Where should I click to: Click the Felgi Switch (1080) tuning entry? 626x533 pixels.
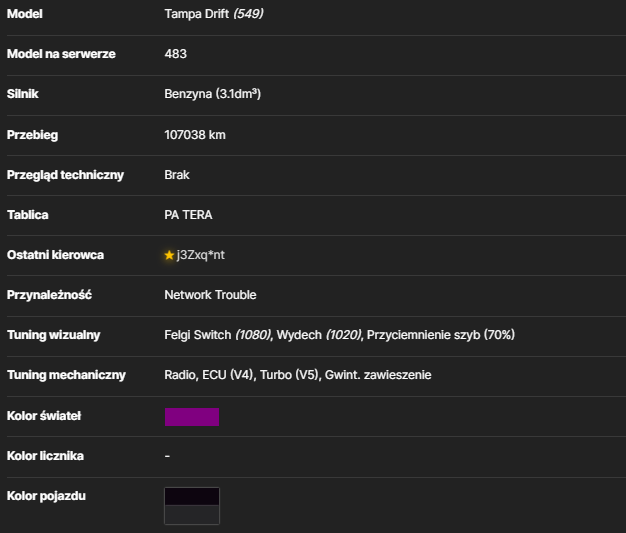click(x=218, y=335)
